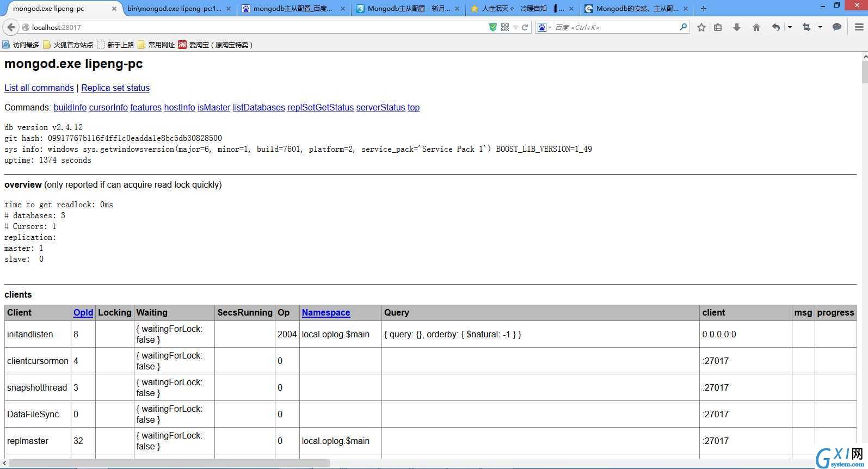Expand the dropdown next to undo arrow
The width and height of the screenshot is (868, 469).
[x=790, y=27]
